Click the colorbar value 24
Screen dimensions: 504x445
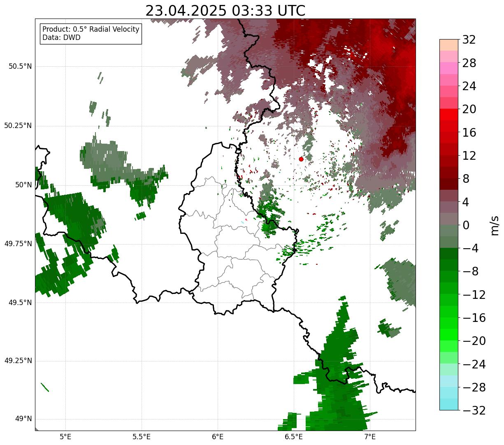(x=469, y=86)
